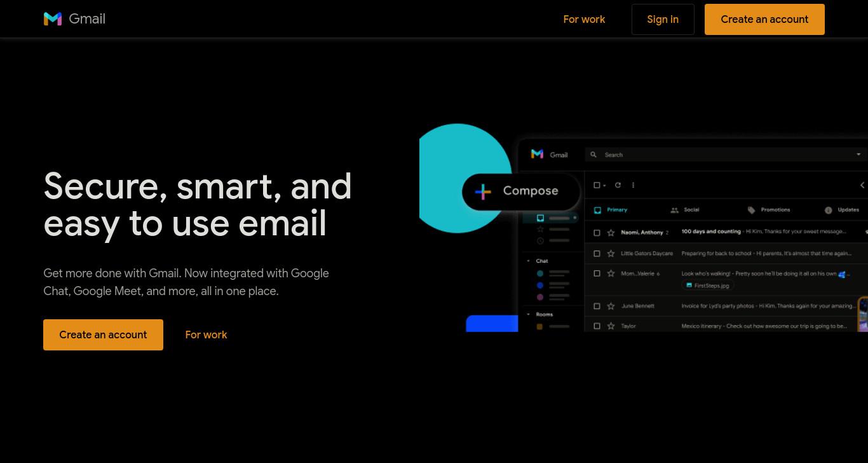Click the collapse chevron at right of toolbar
Image resolution: width=868 pixels, height=463 pixels.
tap(862, 185)
